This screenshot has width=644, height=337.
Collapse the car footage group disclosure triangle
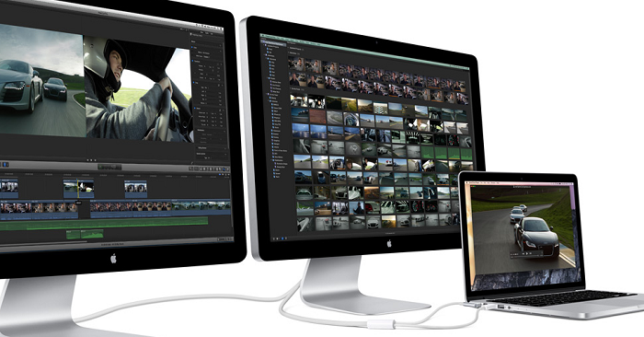coord(291,88)
